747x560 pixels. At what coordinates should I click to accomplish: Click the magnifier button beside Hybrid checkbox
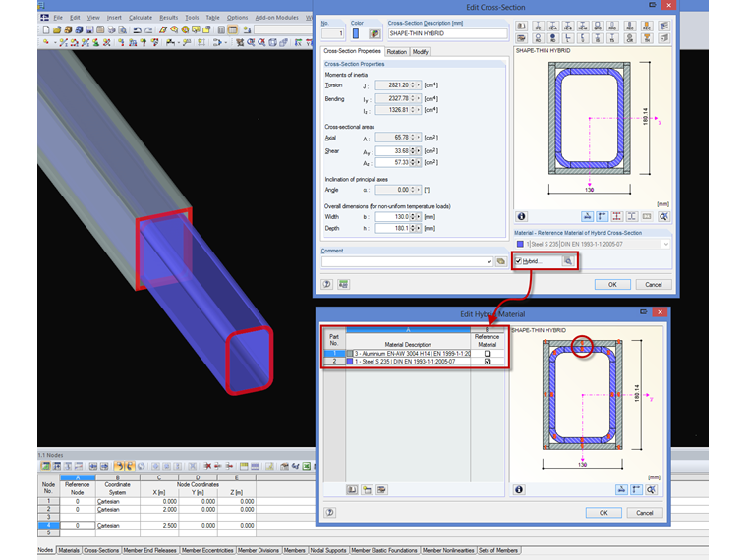point(568,261)
